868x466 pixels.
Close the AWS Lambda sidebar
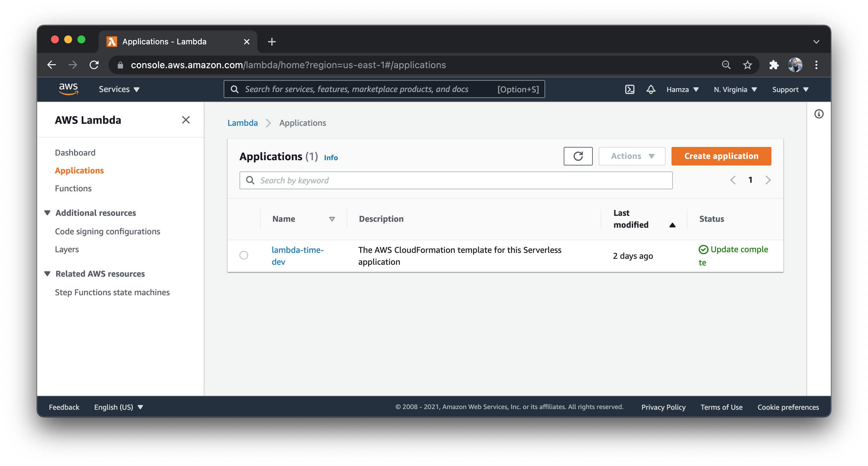click(186, 120)
